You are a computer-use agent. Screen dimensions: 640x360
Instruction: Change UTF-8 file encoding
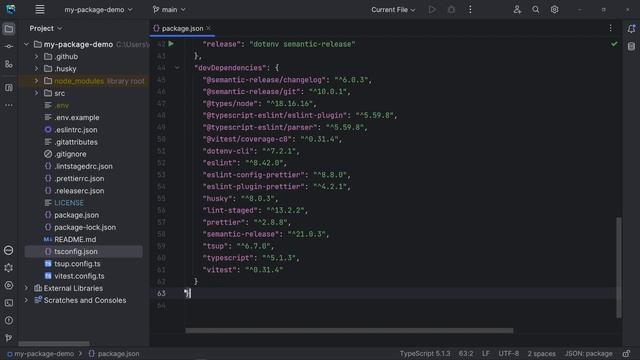tap(509, 353)
